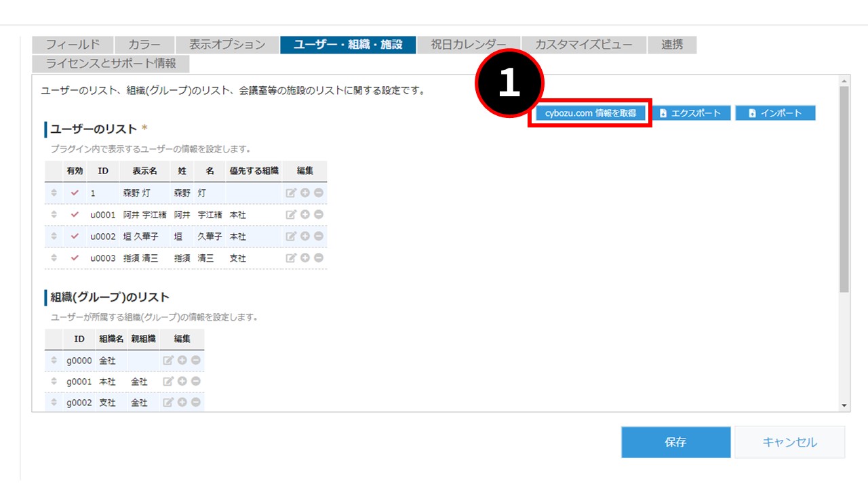Edit user u0001 阿井 宇江緒
The height and width of the screenshot is (488, 868).
point(291,215)
